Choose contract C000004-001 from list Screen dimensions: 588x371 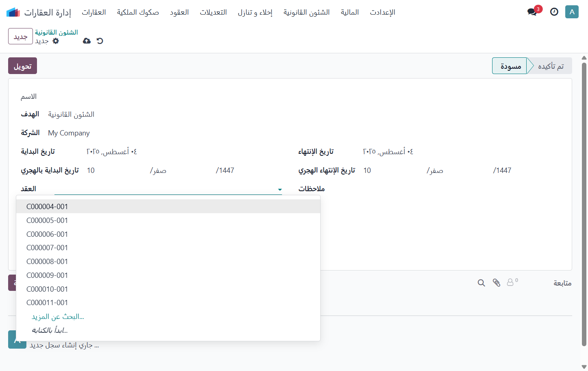pos(168,206)
